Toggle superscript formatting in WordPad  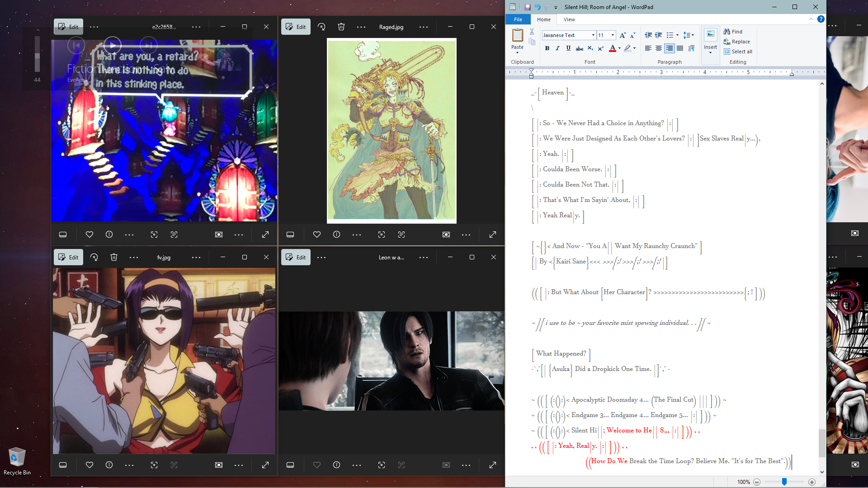tap(600, 48)
